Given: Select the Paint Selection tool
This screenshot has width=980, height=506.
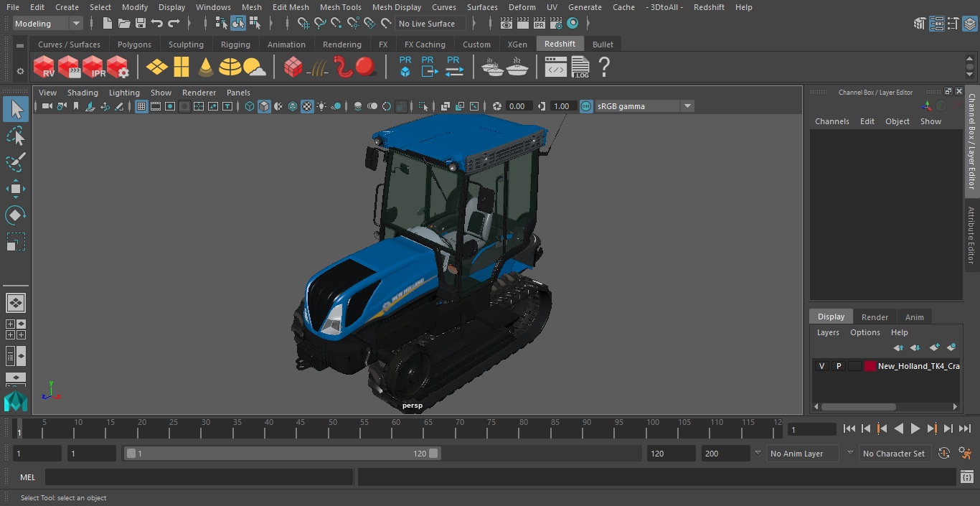Looking at the screenshot, I should tap(15, 162).
